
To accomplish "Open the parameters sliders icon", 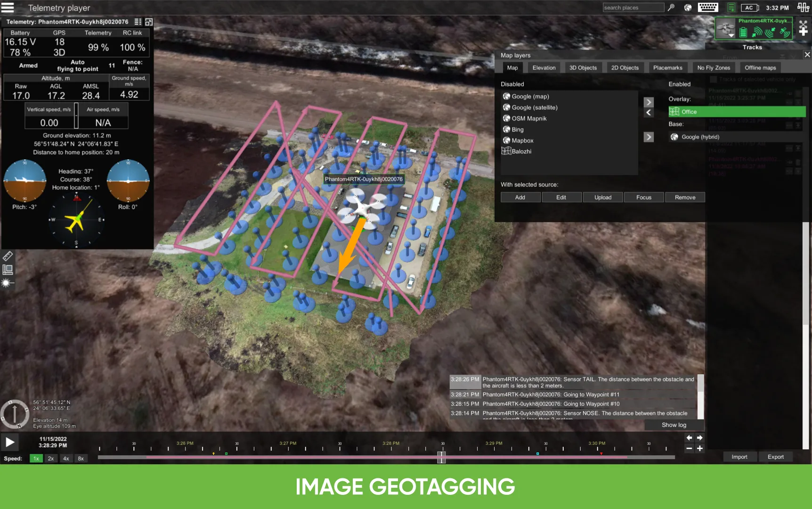I will pyautogui.click(x=803, y=8).
